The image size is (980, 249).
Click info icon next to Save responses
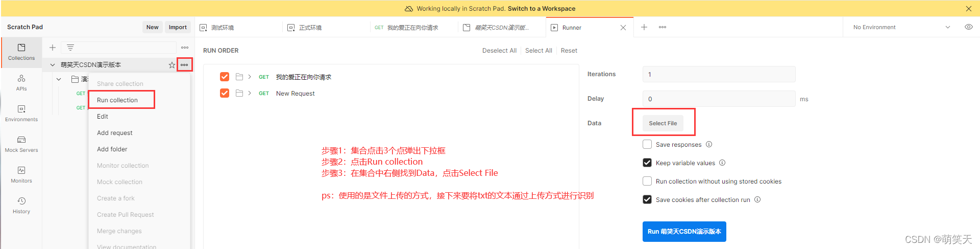coord(709,144)
